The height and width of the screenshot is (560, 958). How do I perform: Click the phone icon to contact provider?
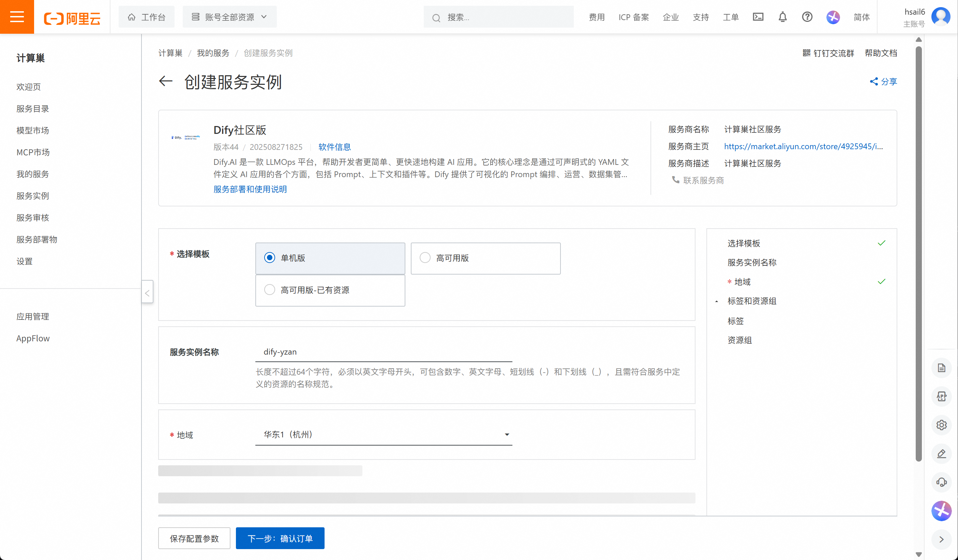675,180
